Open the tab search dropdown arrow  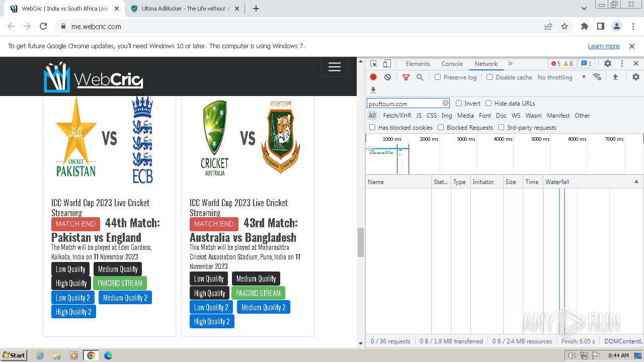(x=584, y=8)
